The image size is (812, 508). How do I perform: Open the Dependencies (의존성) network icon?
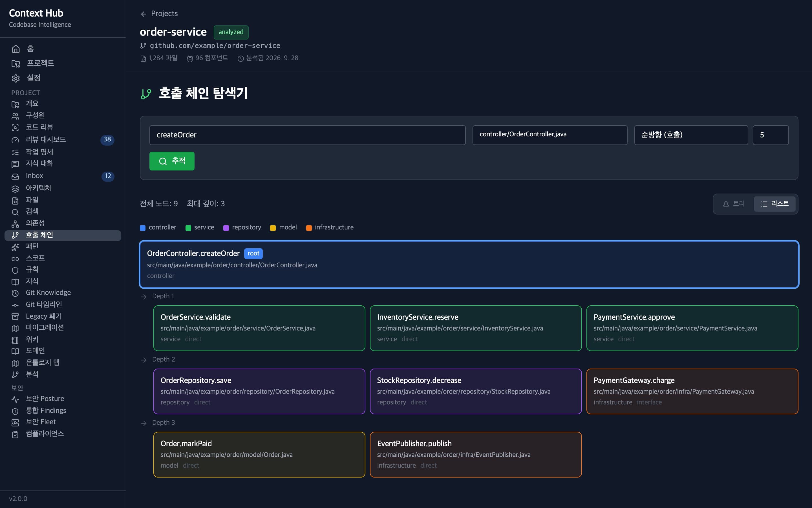[x=15, y=224]
